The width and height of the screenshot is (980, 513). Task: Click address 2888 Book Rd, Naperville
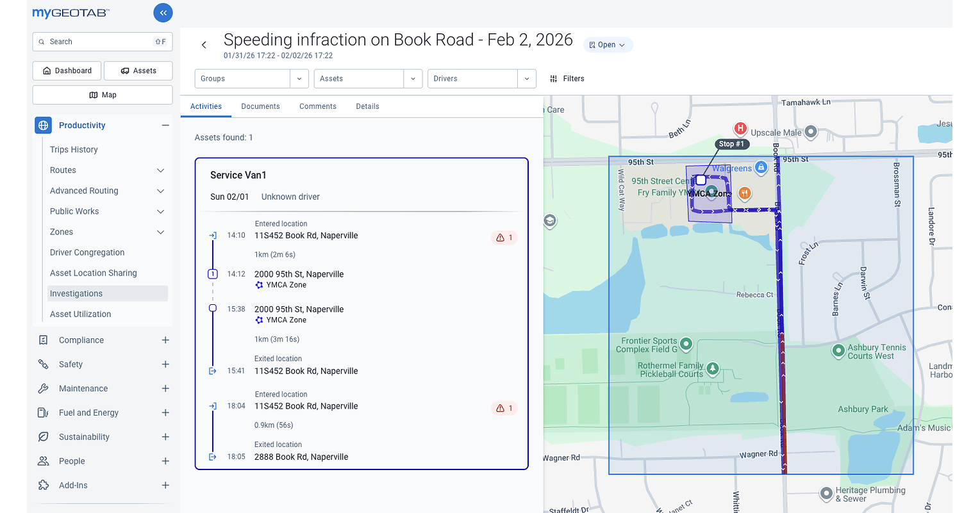click(301, 457)
